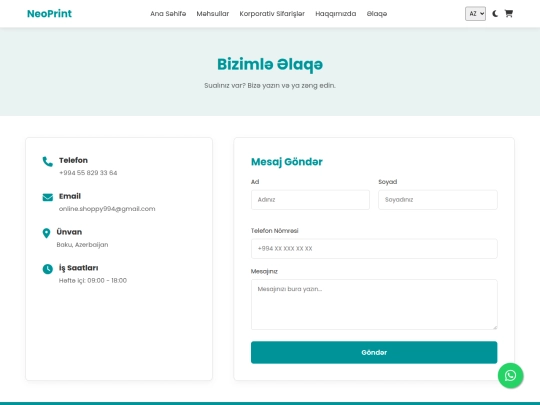540x405 pixels.
Task: Click the textarea resize handle corner
Action: 495,327
